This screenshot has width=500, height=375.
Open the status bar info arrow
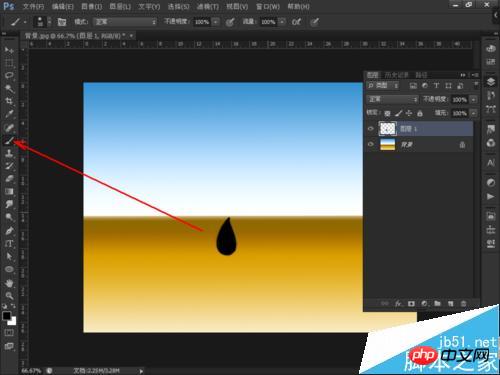141,371
